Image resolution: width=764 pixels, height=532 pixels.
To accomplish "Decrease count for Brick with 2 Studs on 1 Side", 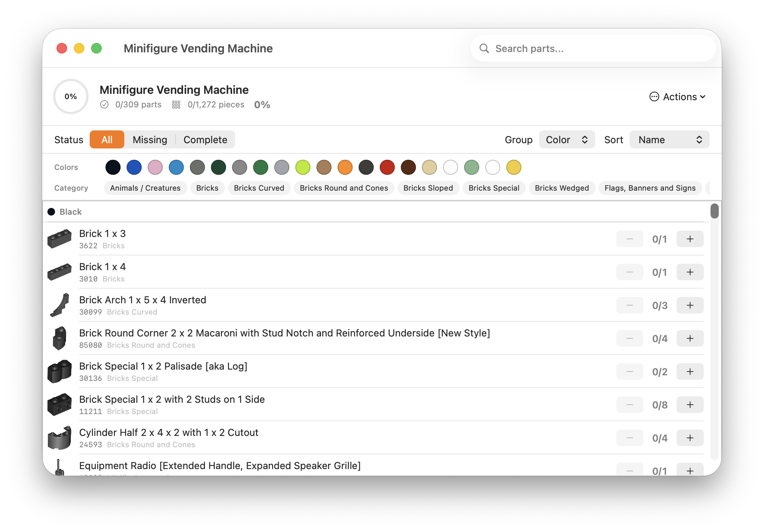I will tap(630, 405).
